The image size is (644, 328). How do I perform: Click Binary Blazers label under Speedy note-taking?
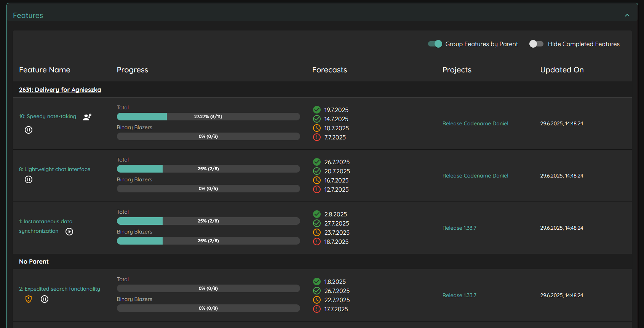pos(134,127)
